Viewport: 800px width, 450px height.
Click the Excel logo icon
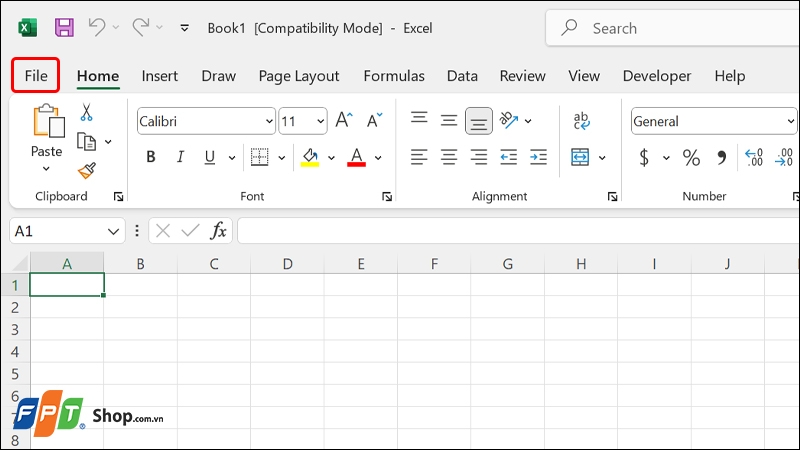tap(28, 28)
